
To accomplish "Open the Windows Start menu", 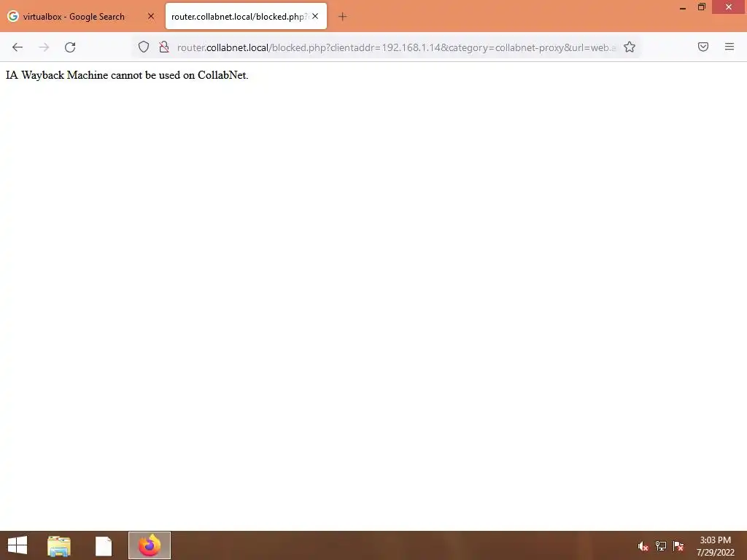I will pos(18,545).
